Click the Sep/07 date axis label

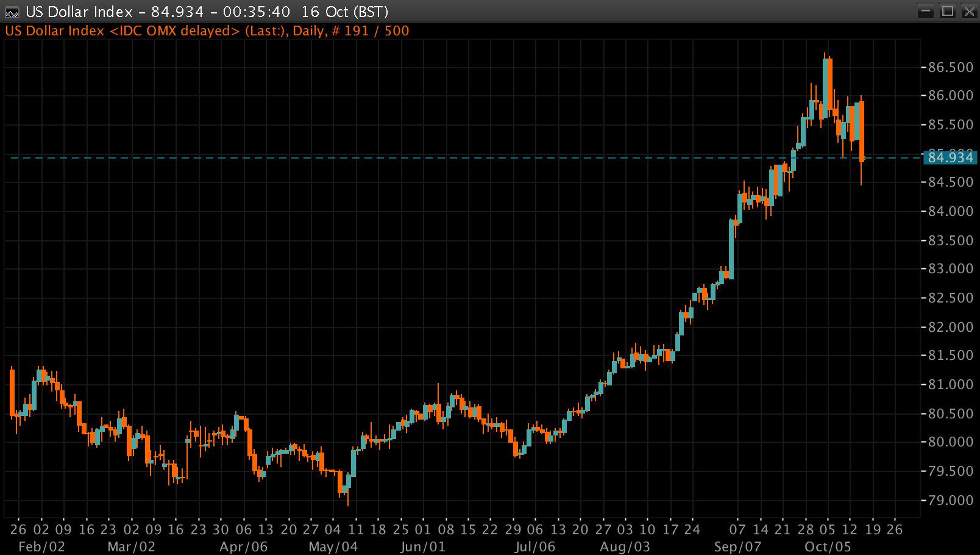point(737,546)
